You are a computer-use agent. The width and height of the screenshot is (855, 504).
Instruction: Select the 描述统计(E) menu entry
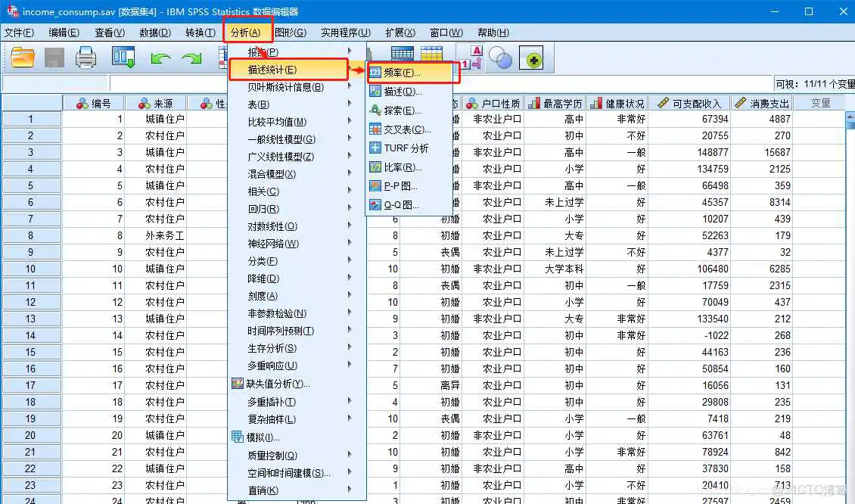(x=289, y=70)
